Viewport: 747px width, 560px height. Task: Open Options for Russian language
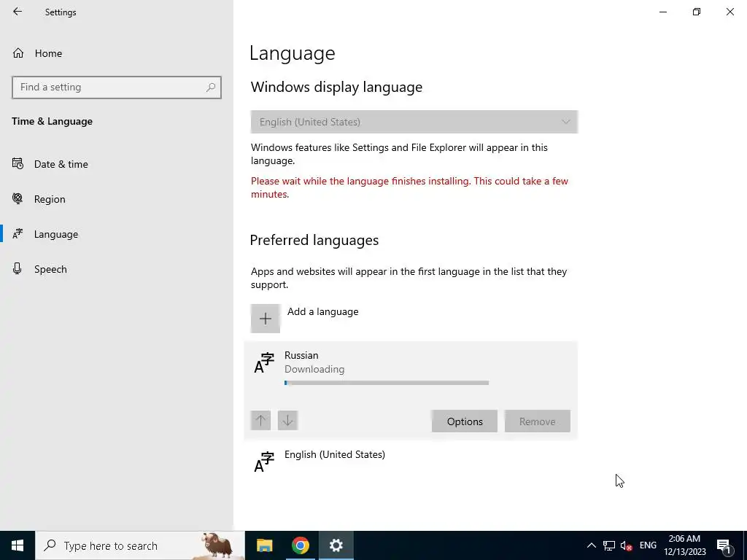click(465, 421)
